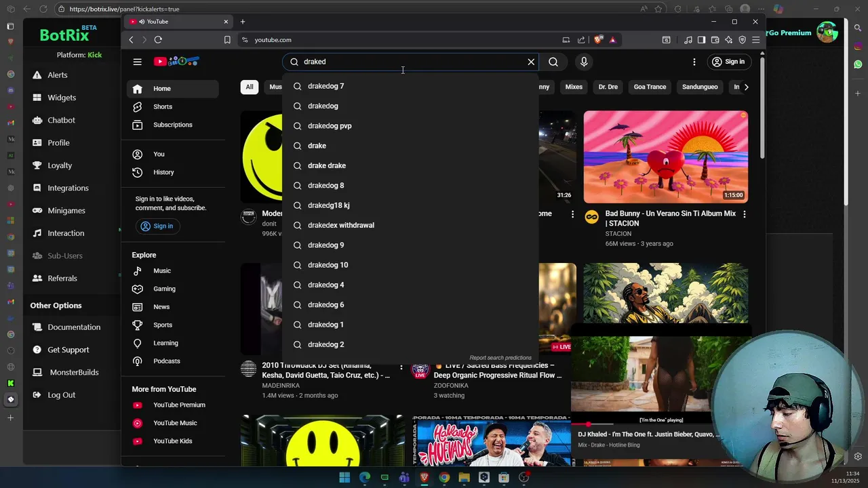Show more filter chips with right arrow
The image size is (868, 488).
[x=746, y=87]
